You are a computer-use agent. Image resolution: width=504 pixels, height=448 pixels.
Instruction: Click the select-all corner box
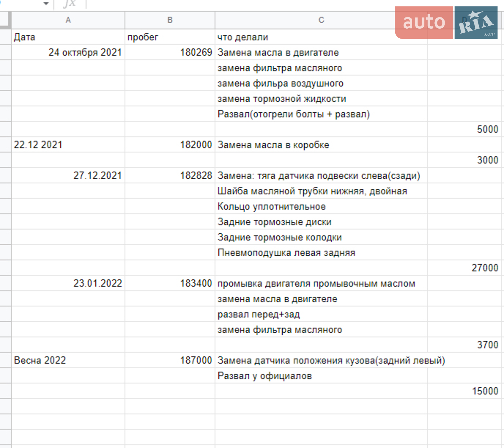click(x=6, y=20)
